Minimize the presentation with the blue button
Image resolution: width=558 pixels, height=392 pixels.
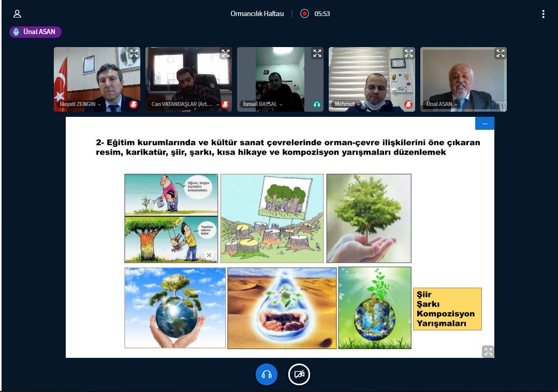[x=484, y=124]
